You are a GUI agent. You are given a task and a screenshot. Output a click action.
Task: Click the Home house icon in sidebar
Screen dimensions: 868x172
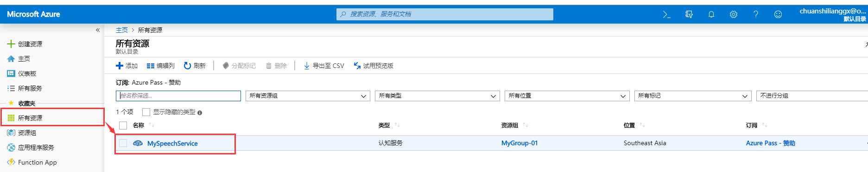coord(11,59)
